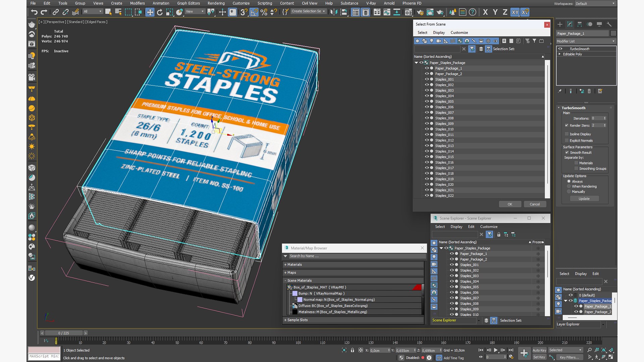Toggle Explicit Normals checkbox
The image size is (644, 362).
click(x=567, y=140)
